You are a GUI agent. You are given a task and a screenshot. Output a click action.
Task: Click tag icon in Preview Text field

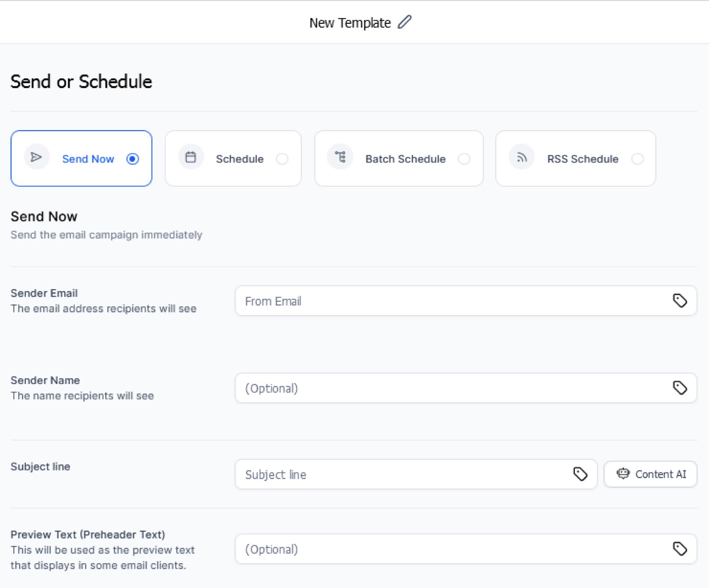tap(680, 548)
